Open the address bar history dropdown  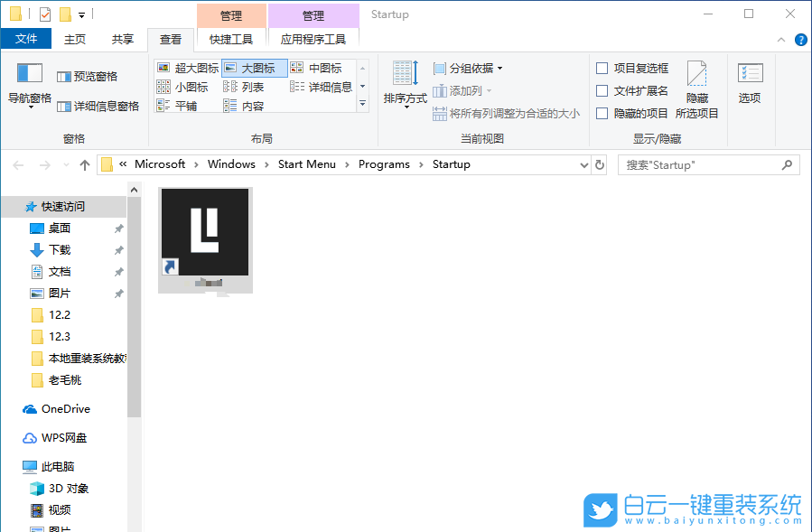tap(583, 164)
